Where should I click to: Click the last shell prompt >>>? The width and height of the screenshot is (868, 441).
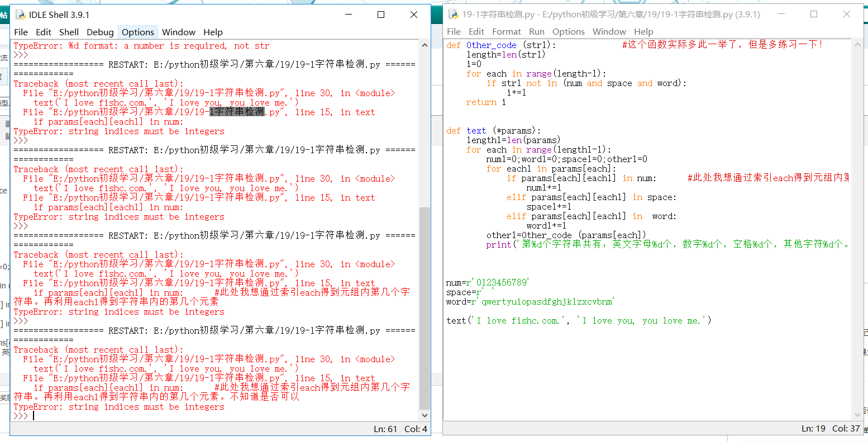[21, 416]
